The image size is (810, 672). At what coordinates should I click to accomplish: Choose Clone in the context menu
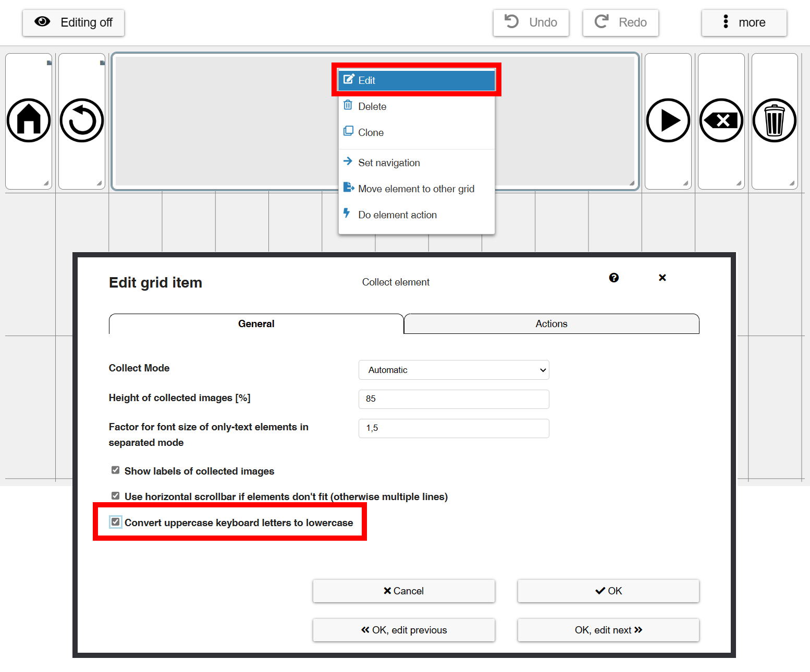tap(416, 132)
